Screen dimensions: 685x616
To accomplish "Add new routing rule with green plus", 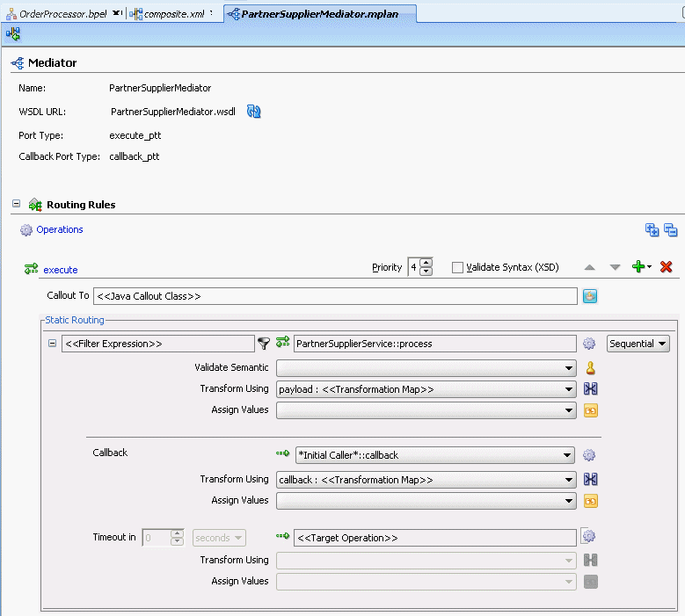I will [x=638, y=266].
